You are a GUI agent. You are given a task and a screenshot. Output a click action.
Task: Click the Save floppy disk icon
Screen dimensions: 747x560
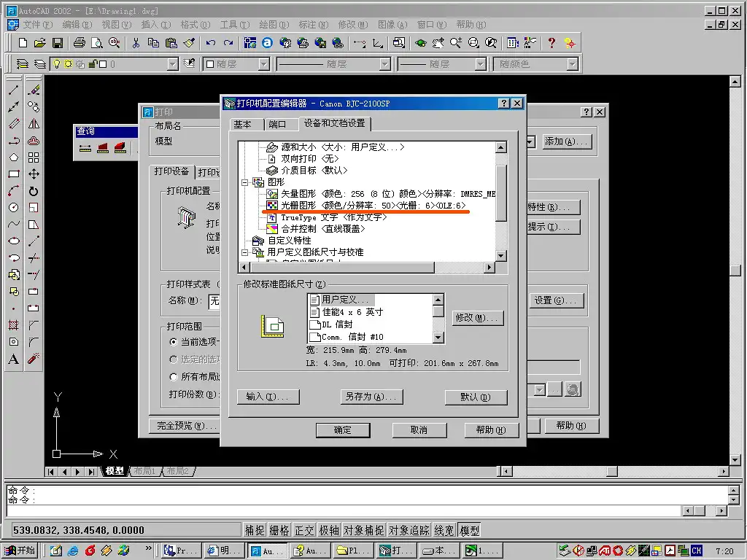[58, 43]
